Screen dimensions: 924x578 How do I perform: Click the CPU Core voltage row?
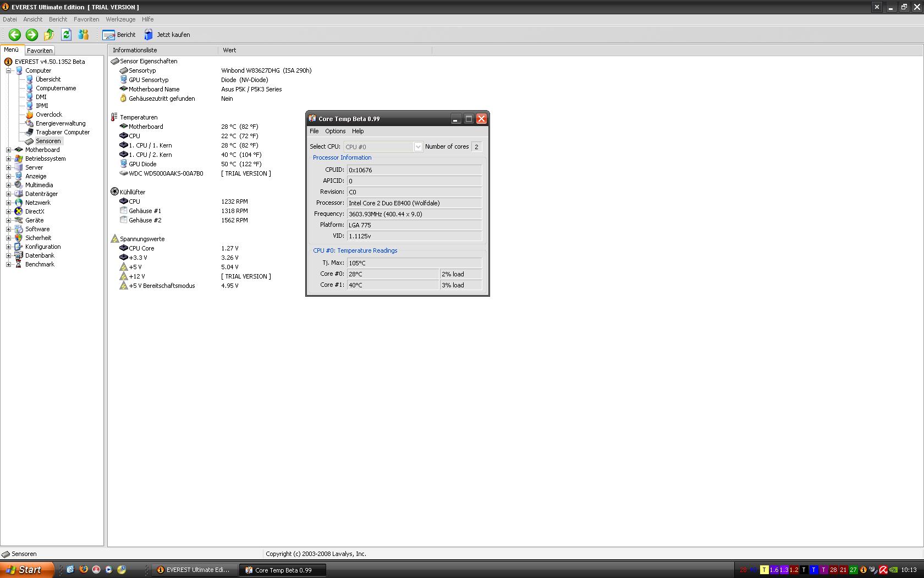pyautogui.click(x=179, y=248)
